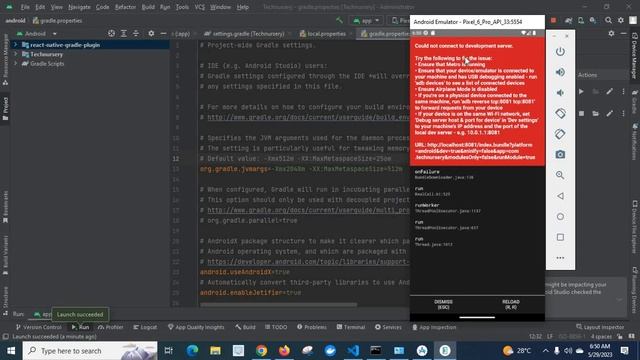
Task: Rotate emulator right with the rotate icon
Action: coord(560,134)
